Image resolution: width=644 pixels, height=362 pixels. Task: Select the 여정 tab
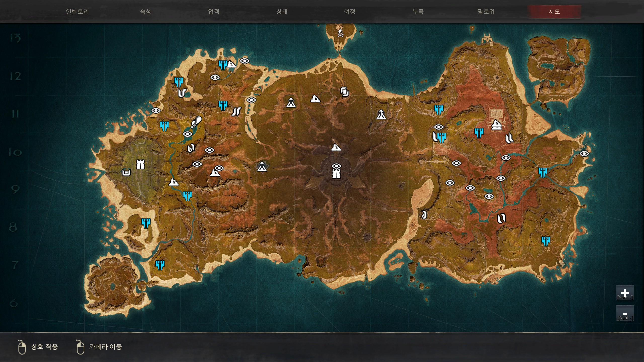pos(350,12)
